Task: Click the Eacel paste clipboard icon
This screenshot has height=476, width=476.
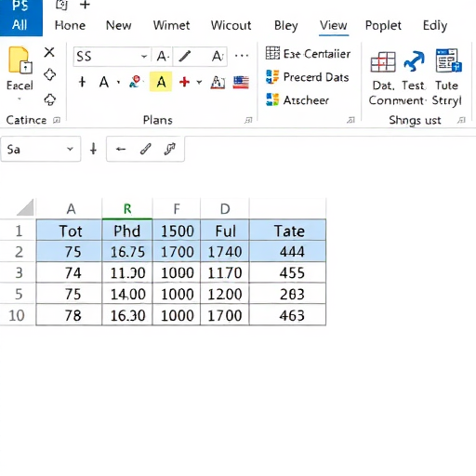Action: (x=20, y=59)
